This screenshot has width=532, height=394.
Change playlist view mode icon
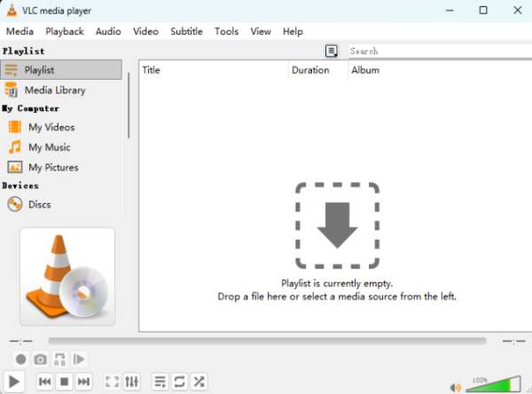coord(332,51)
